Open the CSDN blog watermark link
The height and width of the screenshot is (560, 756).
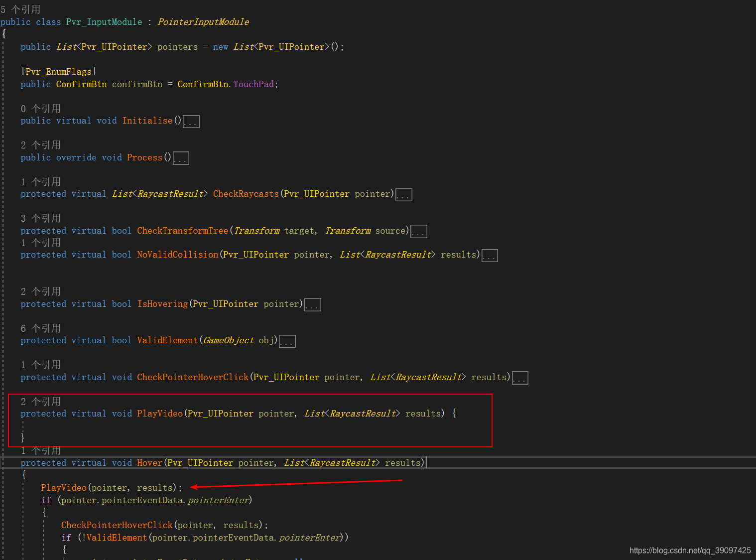[689, 551]
